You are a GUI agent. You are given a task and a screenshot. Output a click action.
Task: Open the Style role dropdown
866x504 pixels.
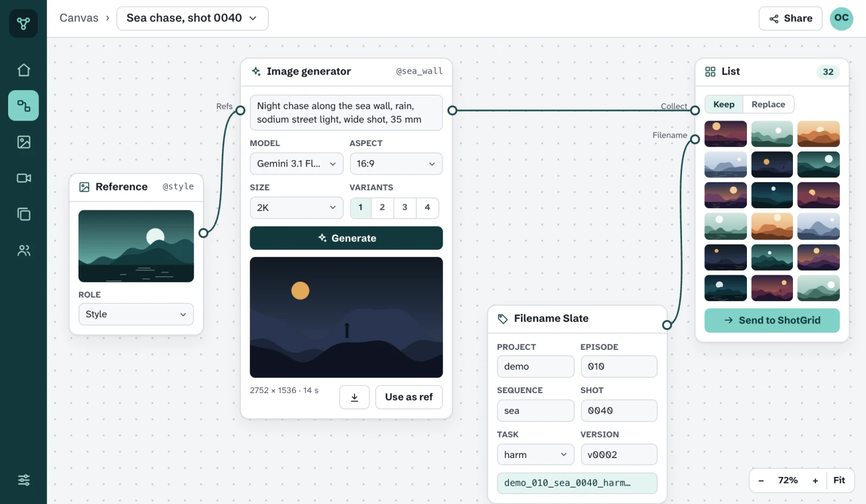(136, 314)
